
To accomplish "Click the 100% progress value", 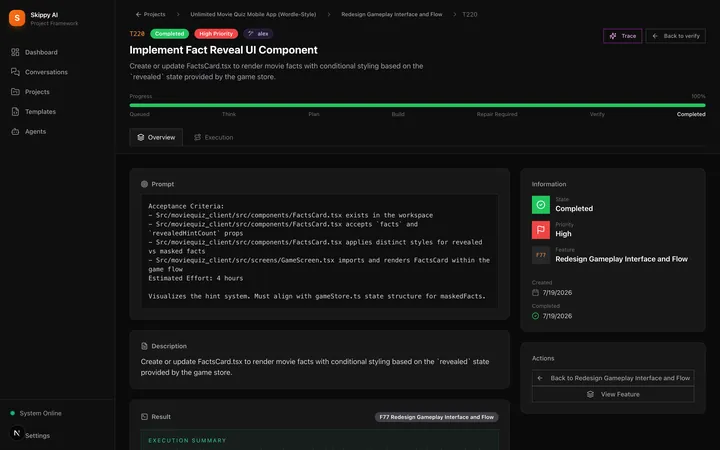I will point(698,96).
